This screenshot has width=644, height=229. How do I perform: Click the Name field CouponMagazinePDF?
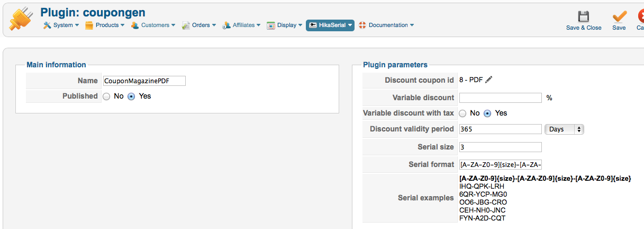pyautogui.click(x=144, y=81)
